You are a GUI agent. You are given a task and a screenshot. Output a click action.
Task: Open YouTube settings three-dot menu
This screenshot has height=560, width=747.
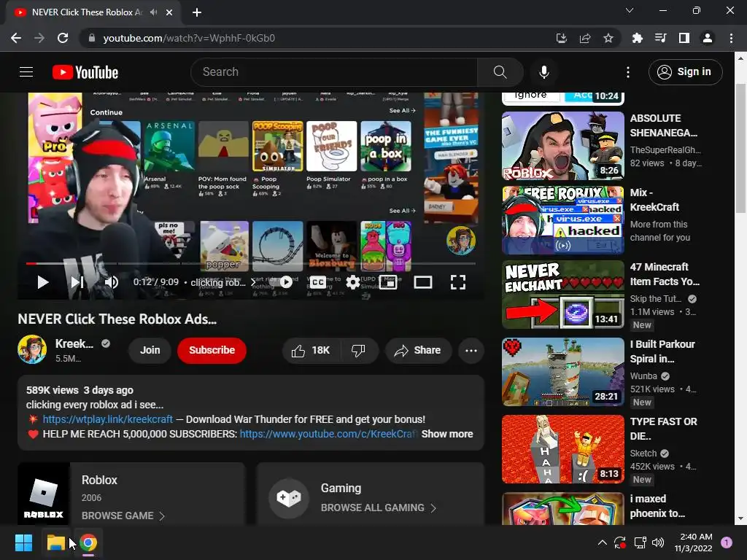[628, 72]
